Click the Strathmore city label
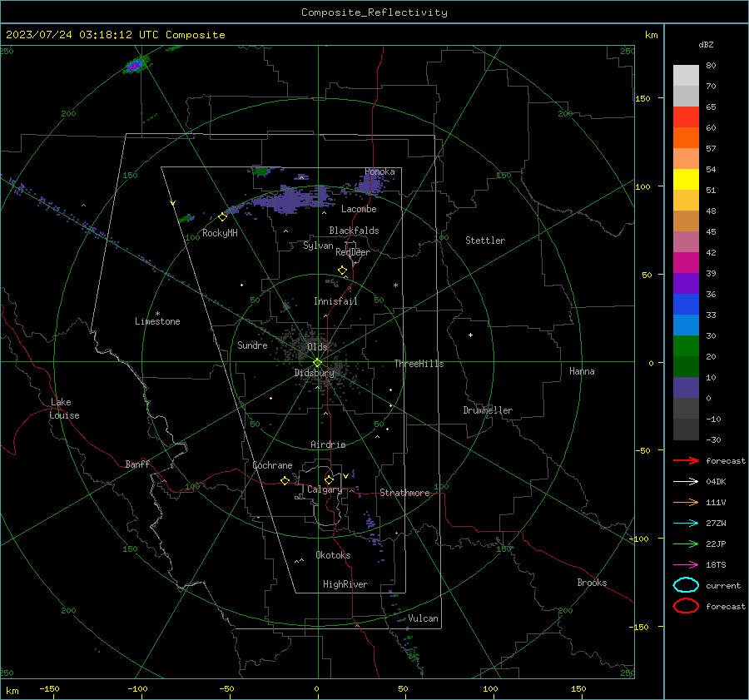Viewport: 749px width, 700px height. pyautogui.click(x=404, y=493)
